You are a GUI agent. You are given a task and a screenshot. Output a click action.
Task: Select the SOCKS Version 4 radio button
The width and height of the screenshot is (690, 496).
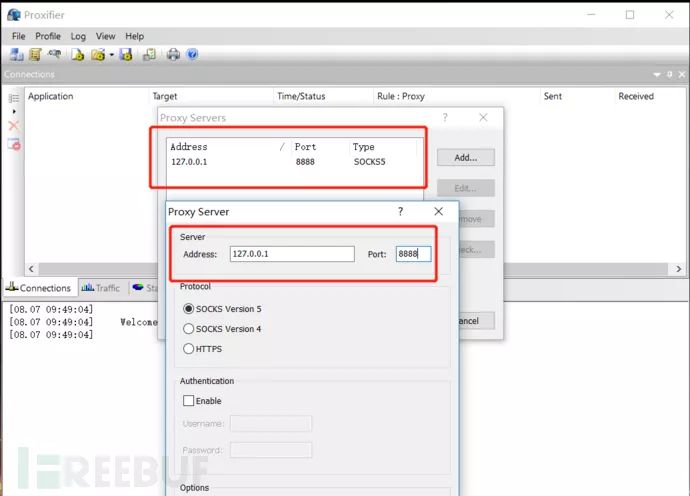pyautogui.click(x=188, y=329)
